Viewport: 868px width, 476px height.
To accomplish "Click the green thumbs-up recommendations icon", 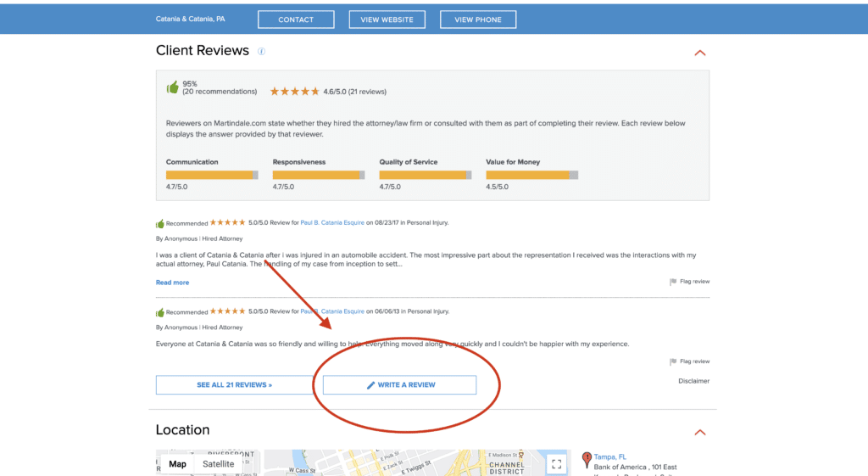I will (173, 87).
